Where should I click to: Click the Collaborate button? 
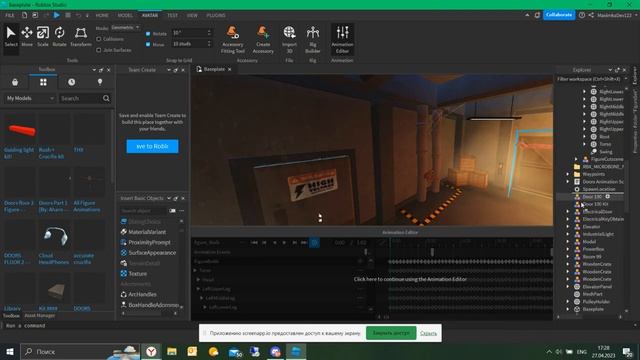pyautogui.click(x=559, y=15)
